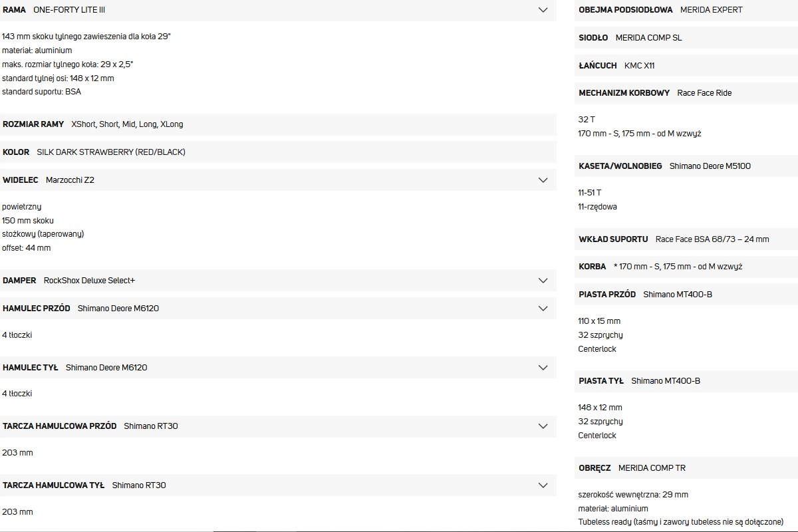
Task: Collapse the HAMULEC PRZÓD chevron arrow
Action: tap(543, 308)
